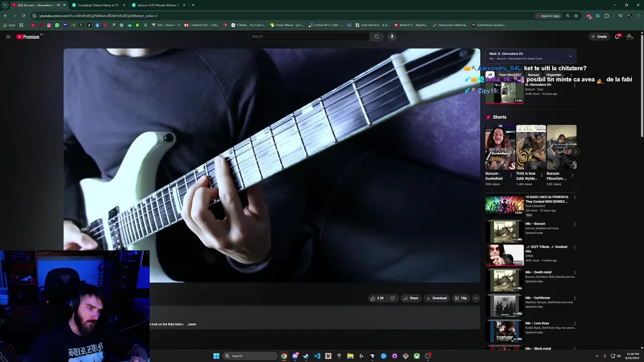644x362 pixels.
Task: Click Windows taskbar Search box
Action: (x=250, y=356)
